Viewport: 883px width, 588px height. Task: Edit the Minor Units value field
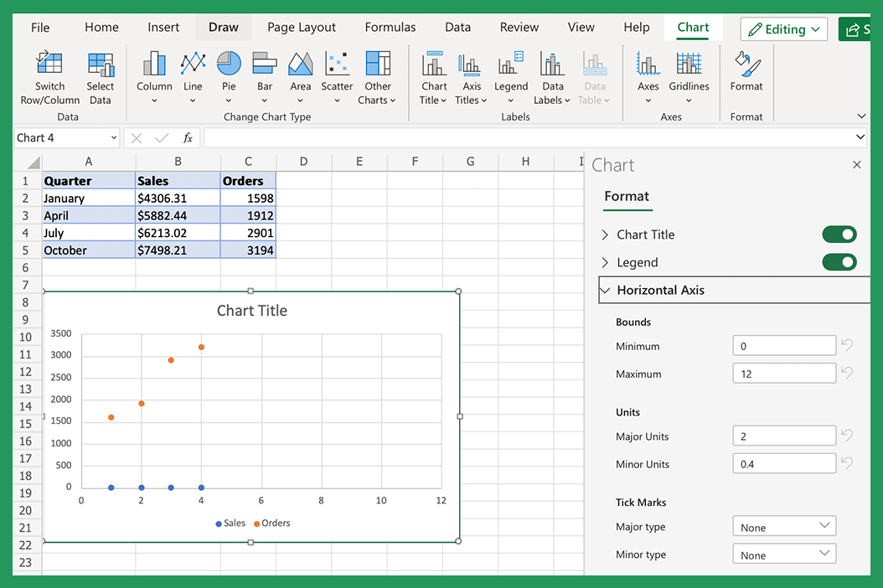(x=783, y=463)
